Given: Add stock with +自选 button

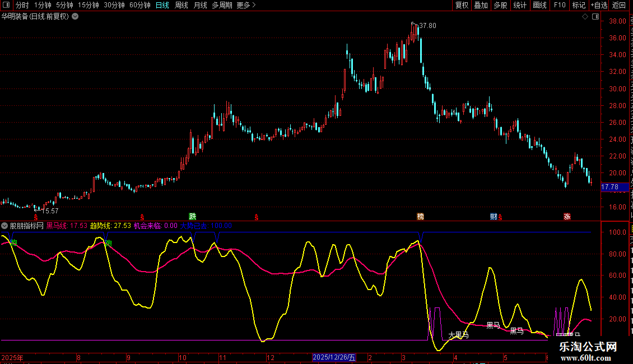Looking at the screenshot, I should point(599,5).
